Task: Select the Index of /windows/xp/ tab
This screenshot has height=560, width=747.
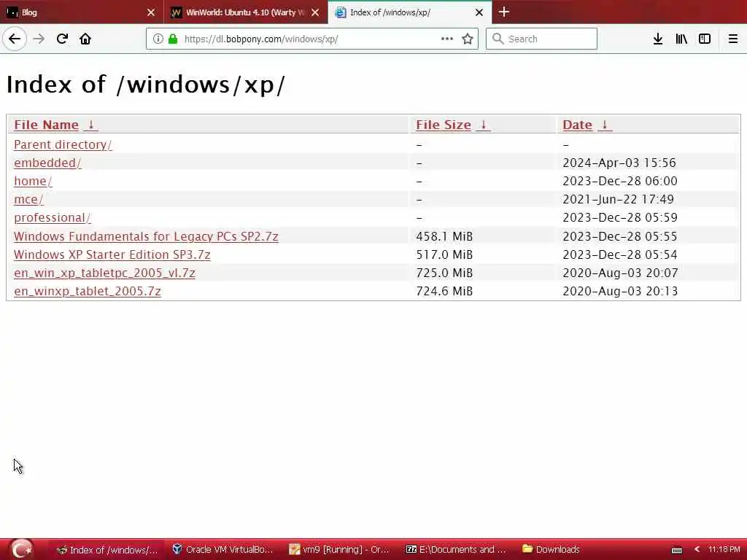Action: coord(410,12)
